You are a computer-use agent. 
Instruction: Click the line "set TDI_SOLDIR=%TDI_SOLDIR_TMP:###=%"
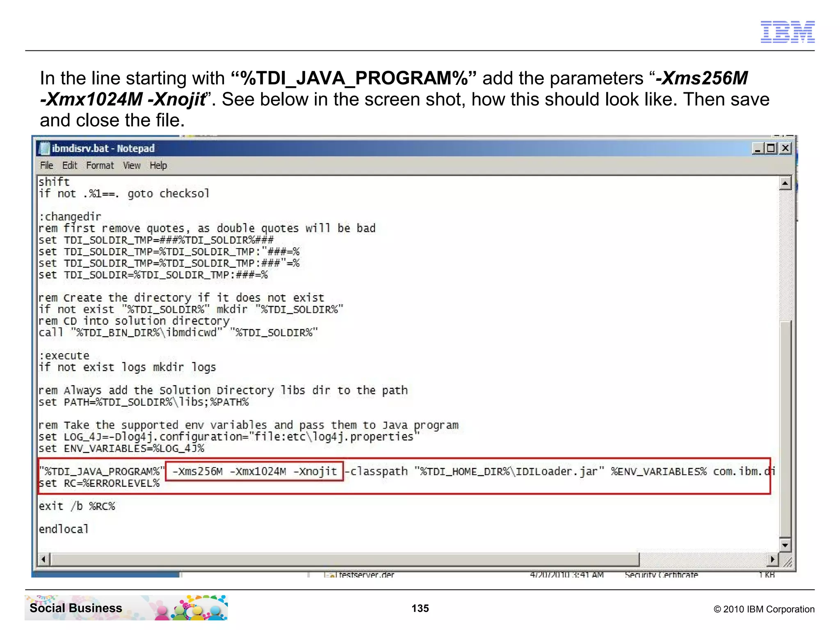(153, 275)
